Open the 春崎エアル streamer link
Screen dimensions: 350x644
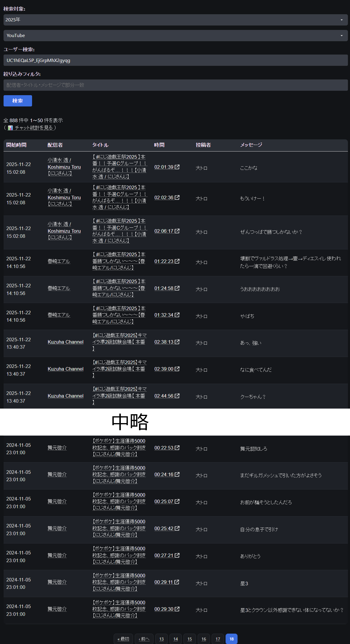pos(59,261)
